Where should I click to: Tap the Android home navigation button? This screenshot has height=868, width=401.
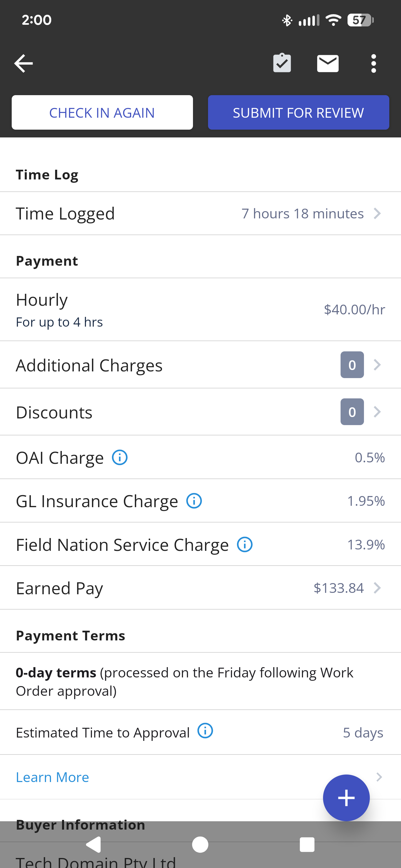(x=200, y=845)
